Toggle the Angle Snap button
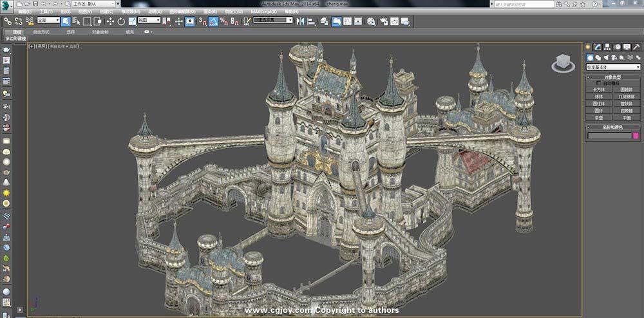Viewport: 644px width, 318px height. [213, 21]
